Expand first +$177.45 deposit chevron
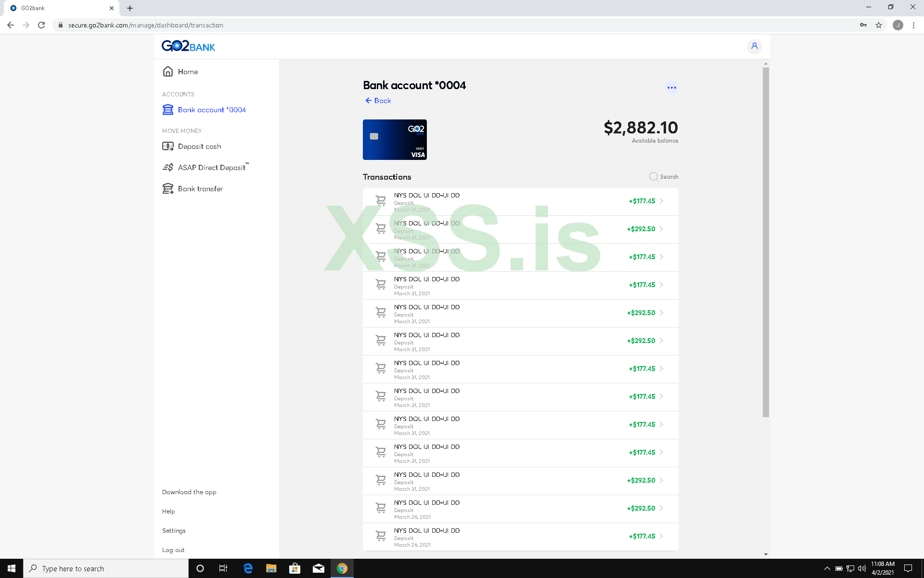 (x=661, y=201)
